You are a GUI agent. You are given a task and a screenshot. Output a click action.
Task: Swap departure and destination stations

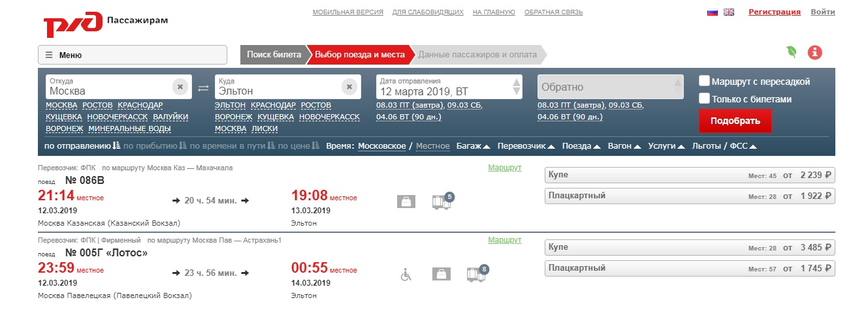tap(203, 87)
